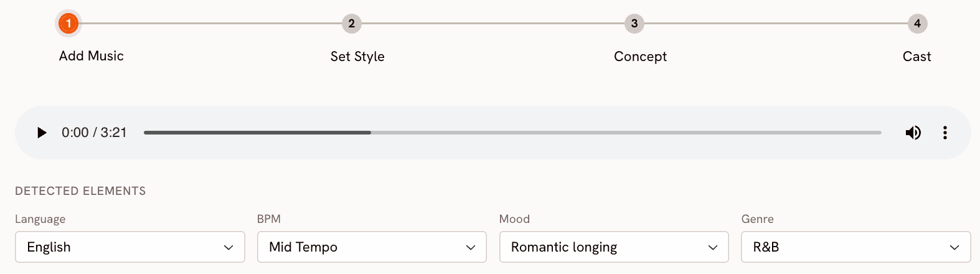Go to the Cast step label
This screenshot has width=980, height=274.
coord(917,57)
